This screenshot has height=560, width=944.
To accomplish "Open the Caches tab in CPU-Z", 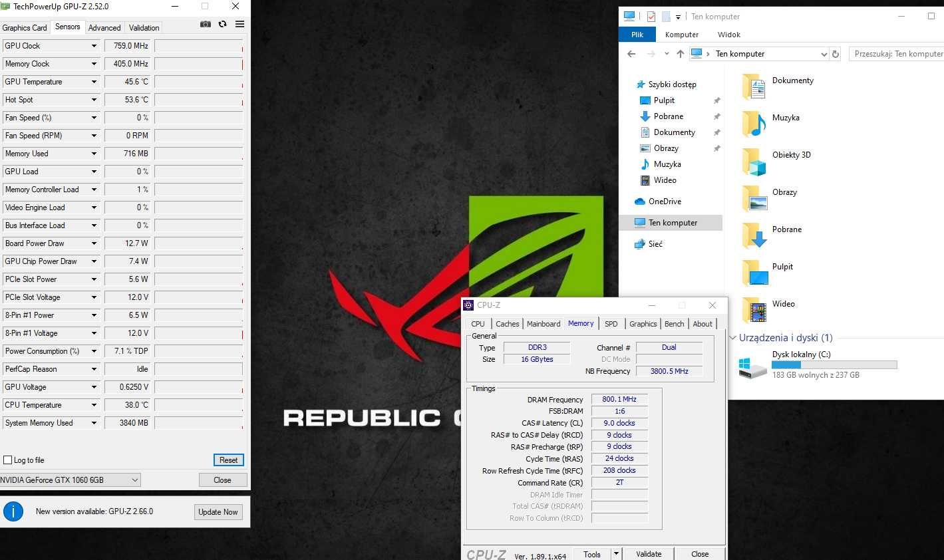I will point(507,324).
